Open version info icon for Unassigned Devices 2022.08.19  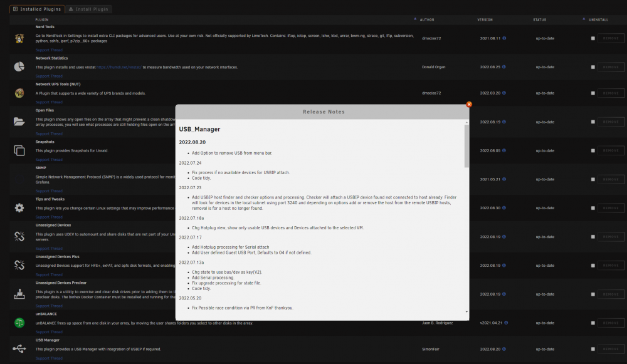click(x=504, y=237)
